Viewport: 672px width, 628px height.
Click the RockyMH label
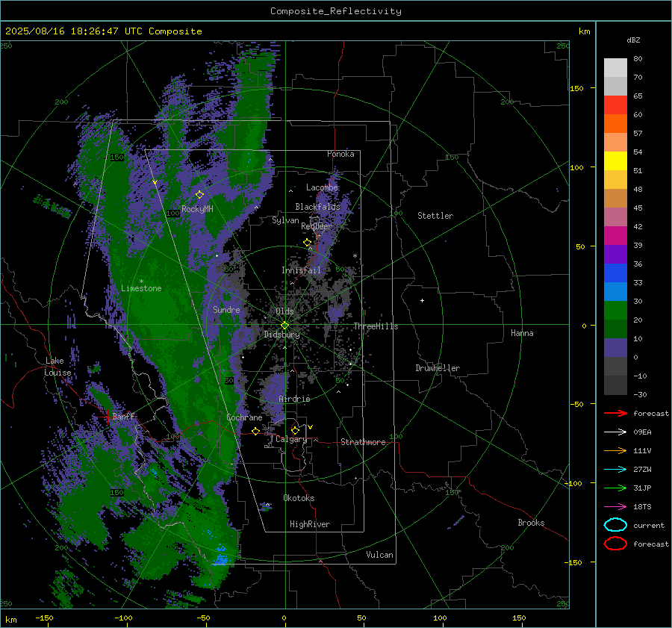[x=197, y=209]
